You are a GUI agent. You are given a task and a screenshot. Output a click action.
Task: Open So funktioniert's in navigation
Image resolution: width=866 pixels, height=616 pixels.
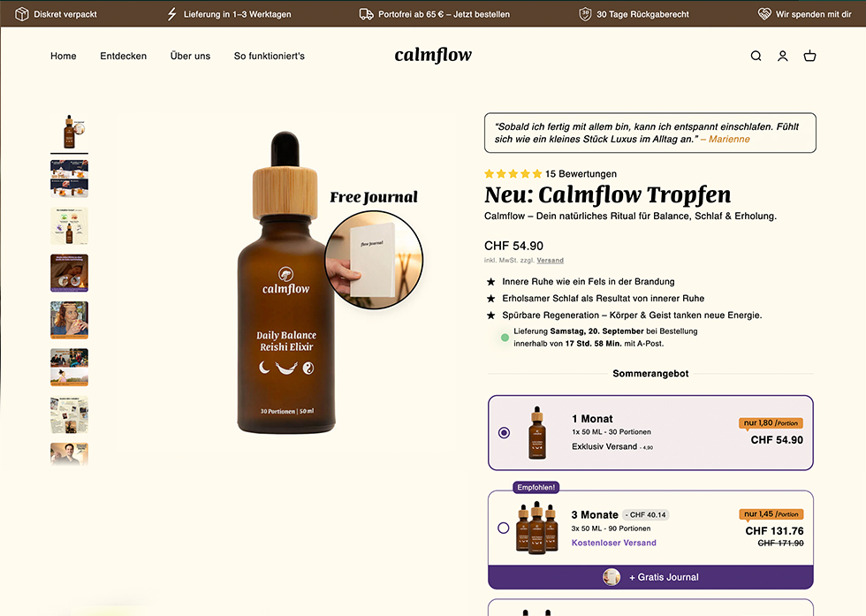click(x=269, y=56)
